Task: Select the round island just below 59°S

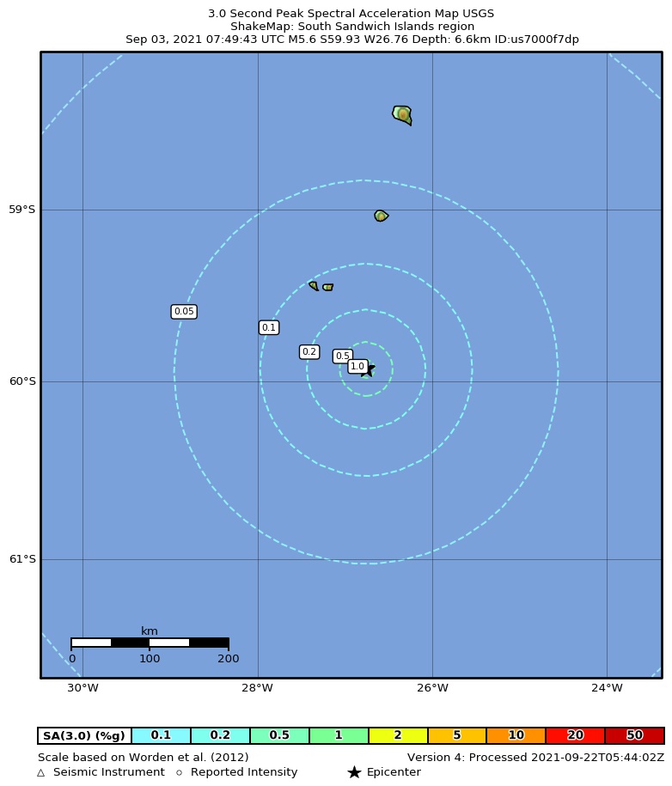Action: (x=381, y=216)
